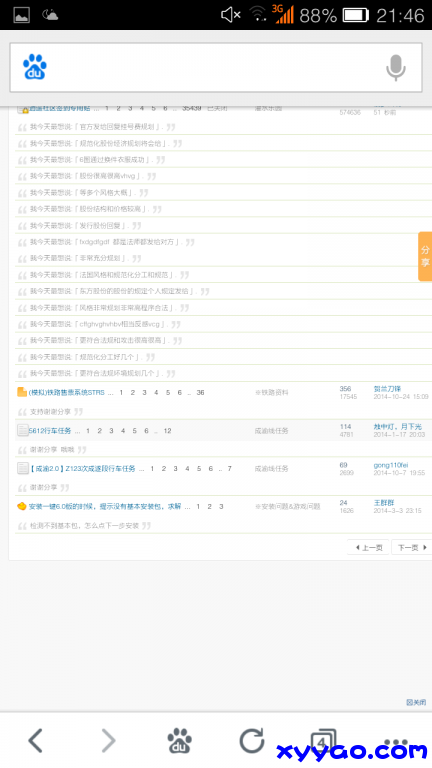Click the reply preview 支持谢谢分享

coord(50,411)
